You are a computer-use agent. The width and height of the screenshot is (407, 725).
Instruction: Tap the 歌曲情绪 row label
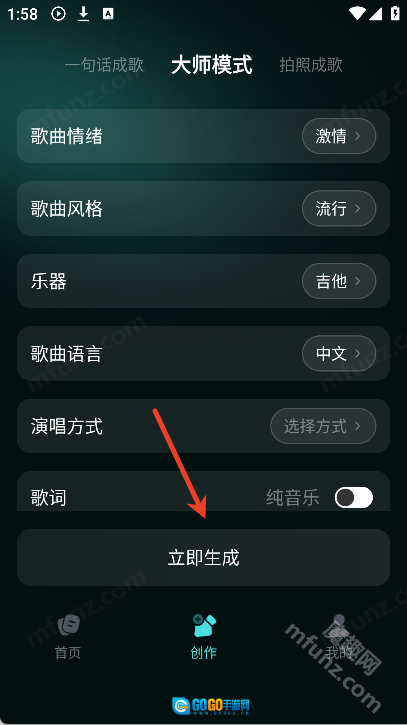(67, 136)
